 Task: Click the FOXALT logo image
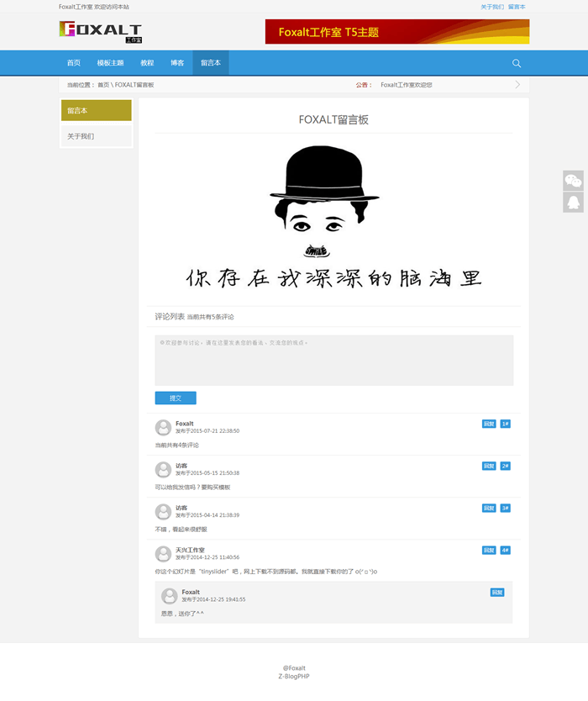coord(101,32)
